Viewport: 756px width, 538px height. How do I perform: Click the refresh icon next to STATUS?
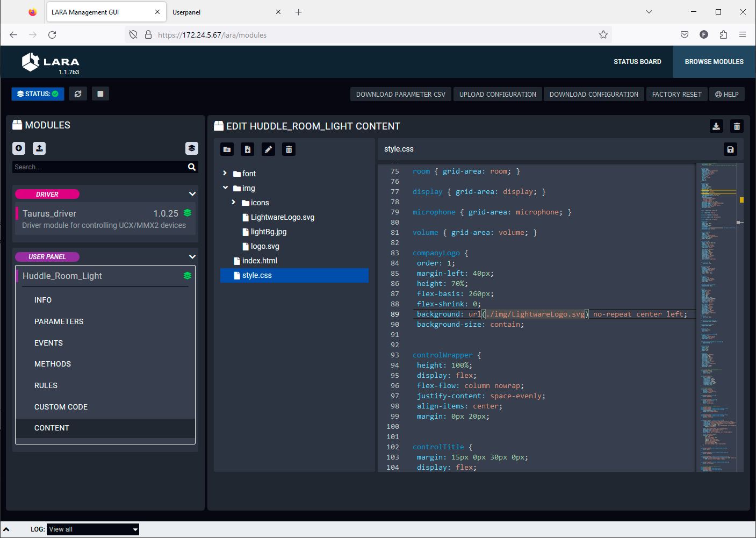(78, 94)
